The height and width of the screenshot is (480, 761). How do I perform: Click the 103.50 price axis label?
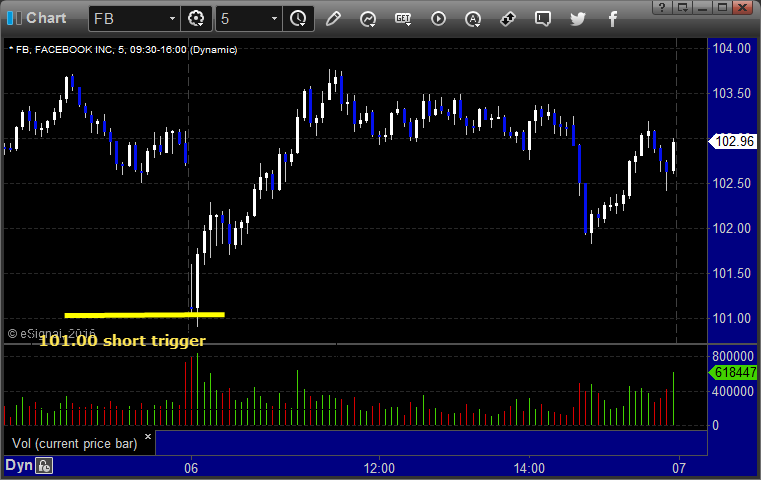(731, 93)
